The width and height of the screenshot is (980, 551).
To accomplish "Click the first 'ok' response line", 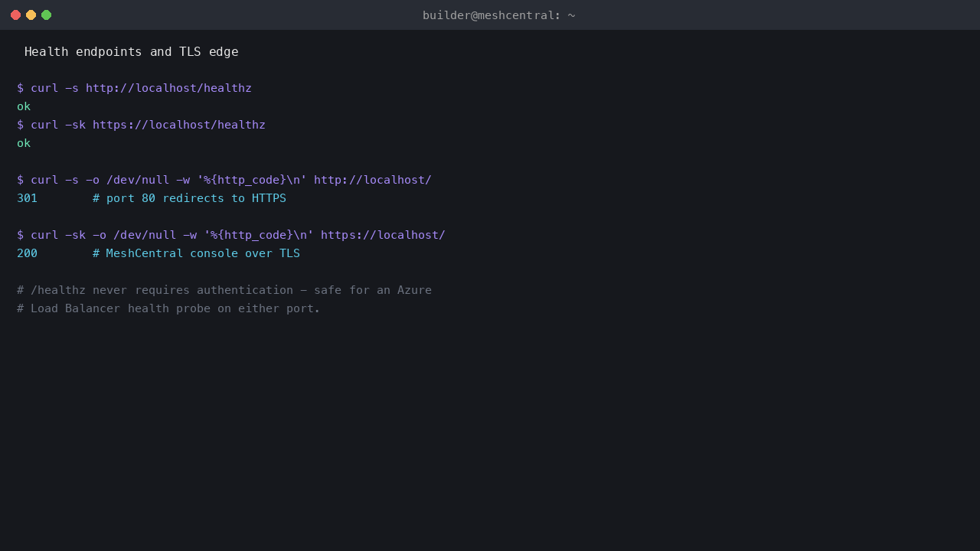I will coord(24,106).
